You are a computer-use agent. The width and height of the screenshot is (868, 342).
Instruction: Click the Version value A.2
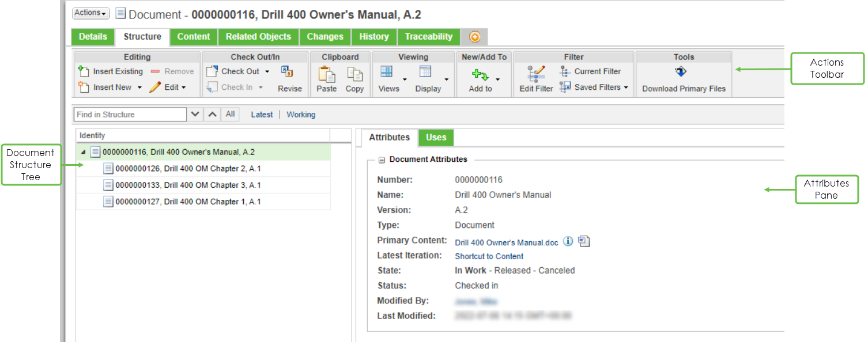tap(462, 210)
